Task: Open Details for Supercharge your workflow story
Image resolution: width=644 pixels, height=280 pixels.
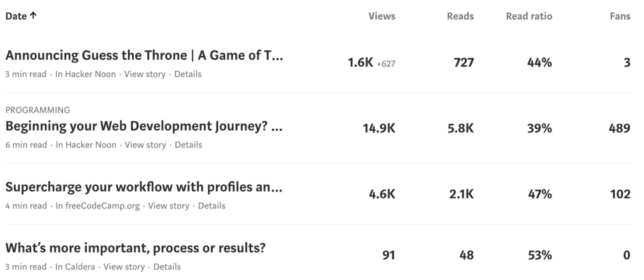Action: [x=211, y=206]
